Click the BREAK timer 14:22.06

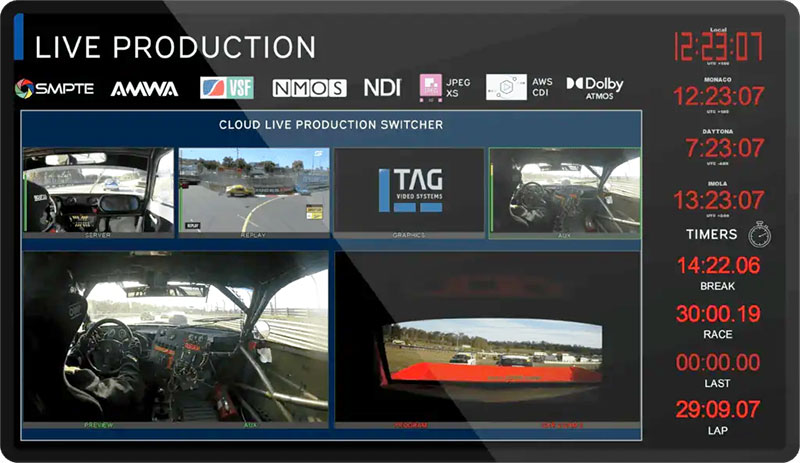click(718, 265)
